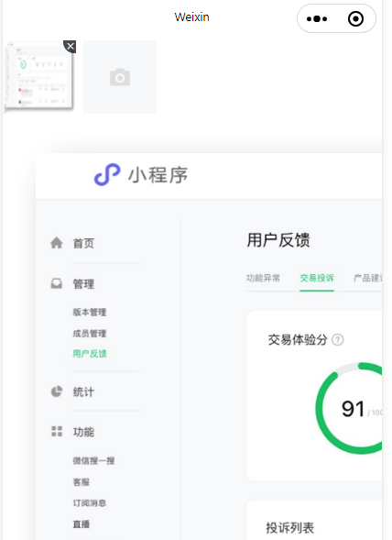Switch to the 产品建议 tab
This screenshot has width=392, height=540.
(x=368, y=278)
